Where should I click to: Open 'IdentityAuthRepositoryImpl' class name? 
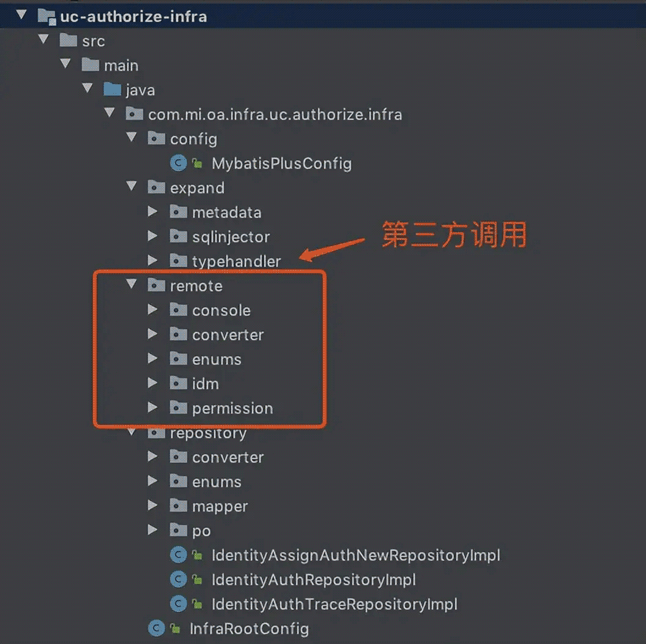click(x=314, y=580)
